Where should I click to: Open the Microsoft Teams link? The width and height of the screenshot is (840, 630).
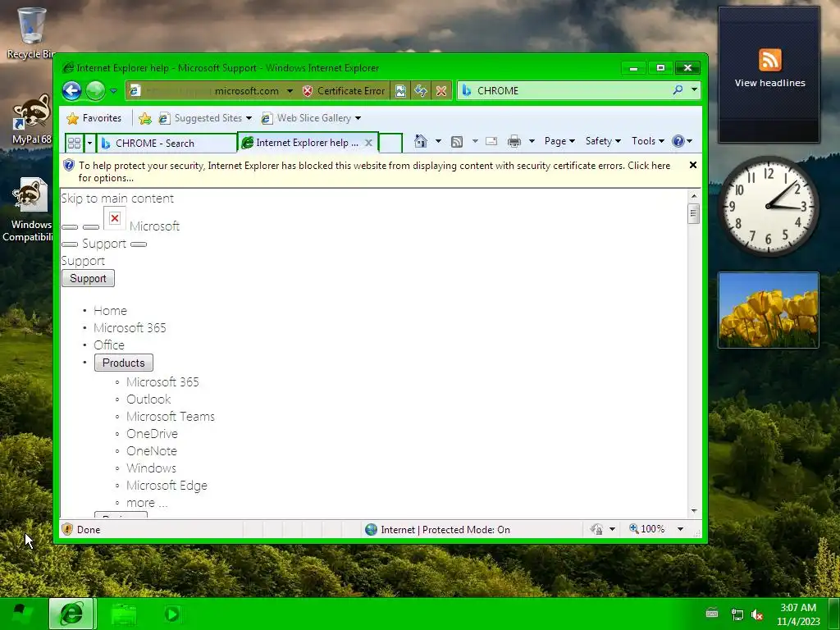[171, 416]
